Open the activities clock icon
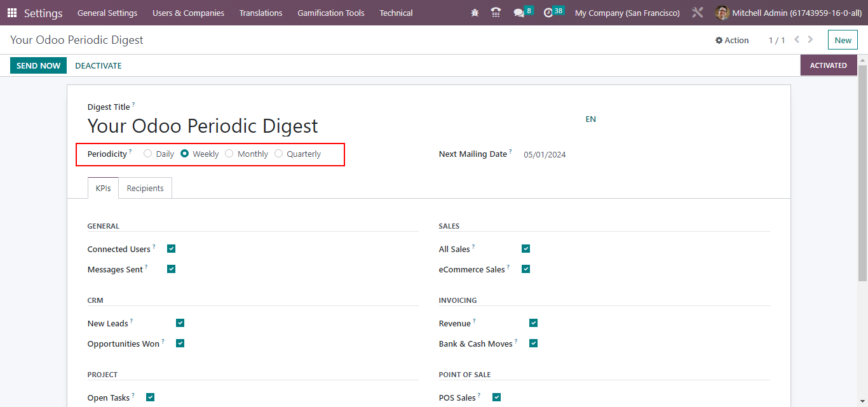The height and width of the screenshot is (407, 868). pyautogui.click(x=548, y=13)
